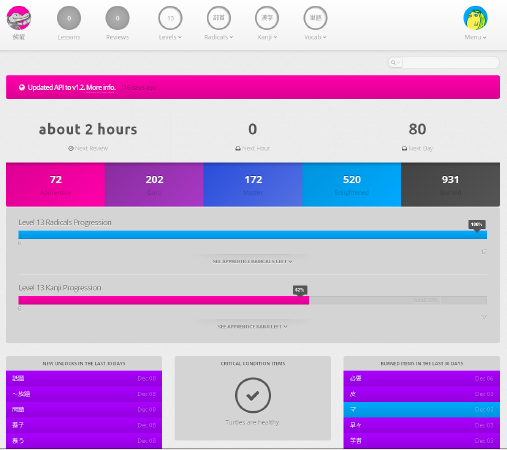Viewport: 507px width, 450px height.
Task: Select the Apprentice 72 block
Action: point(55,185)
